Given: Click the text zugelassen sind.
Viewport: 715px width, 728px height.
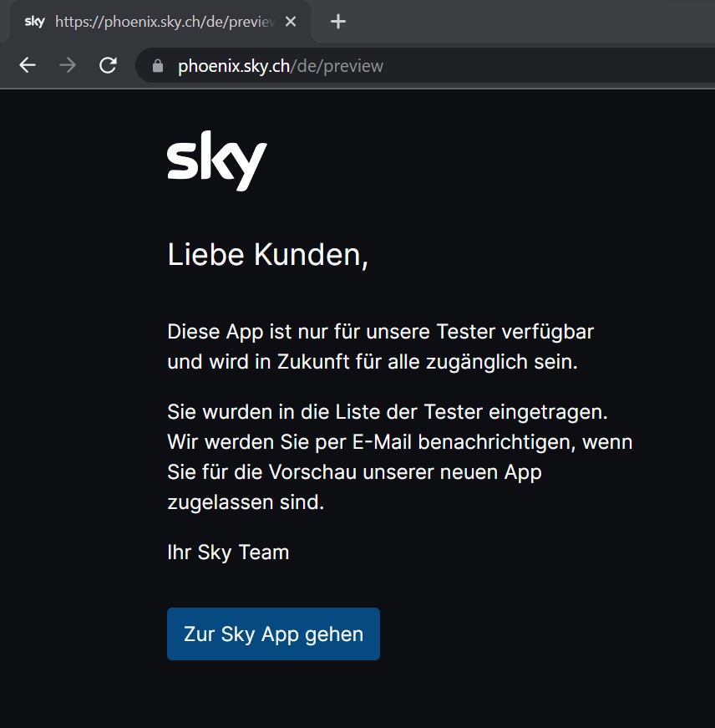Looking at the screenshot, I should pyautogui.click(x=246, y=502).
